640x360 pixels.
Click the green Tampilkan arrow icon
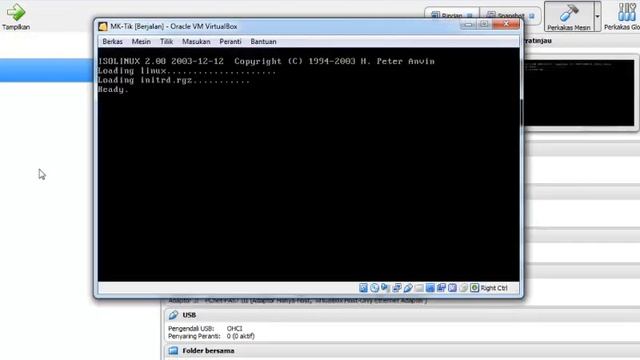16,12
